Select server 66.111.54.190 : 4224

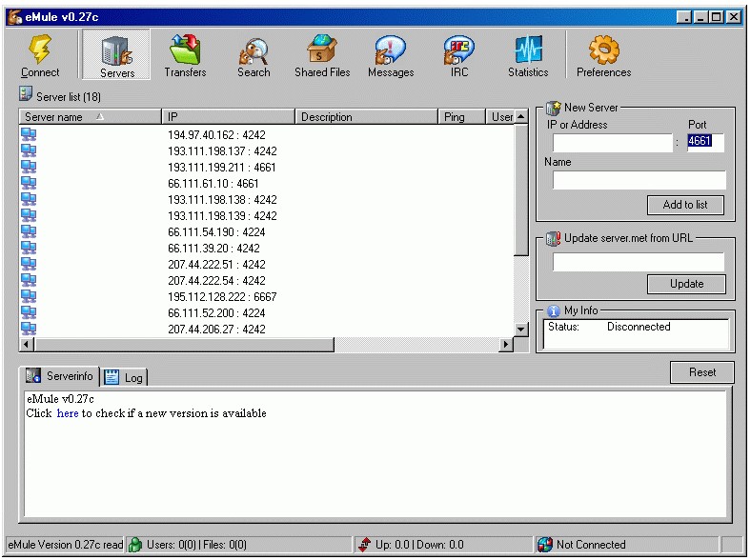(x=216, y=232)
